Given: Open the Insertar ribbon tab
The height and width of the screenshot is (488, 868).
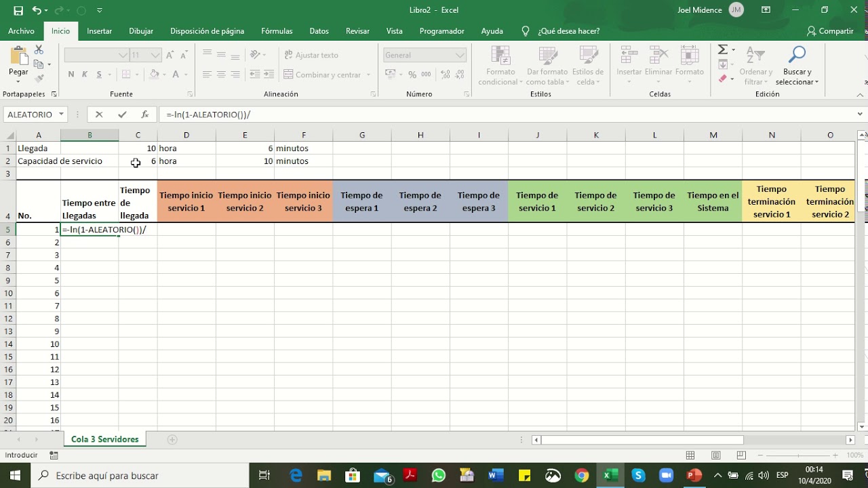Looking at the screenshot, I should pos(100,31).
